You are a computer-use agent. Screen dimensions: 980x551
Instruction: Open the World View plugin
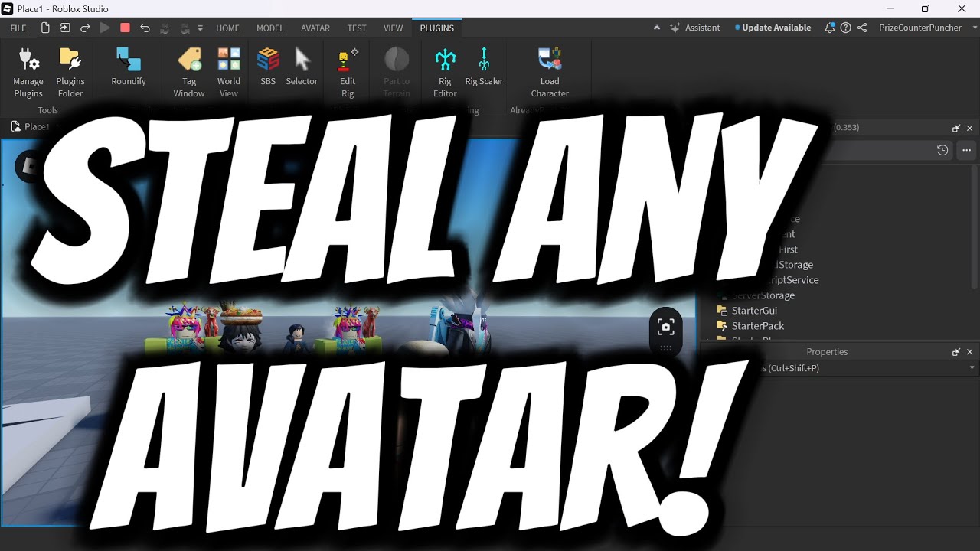[x=229, y=73]
